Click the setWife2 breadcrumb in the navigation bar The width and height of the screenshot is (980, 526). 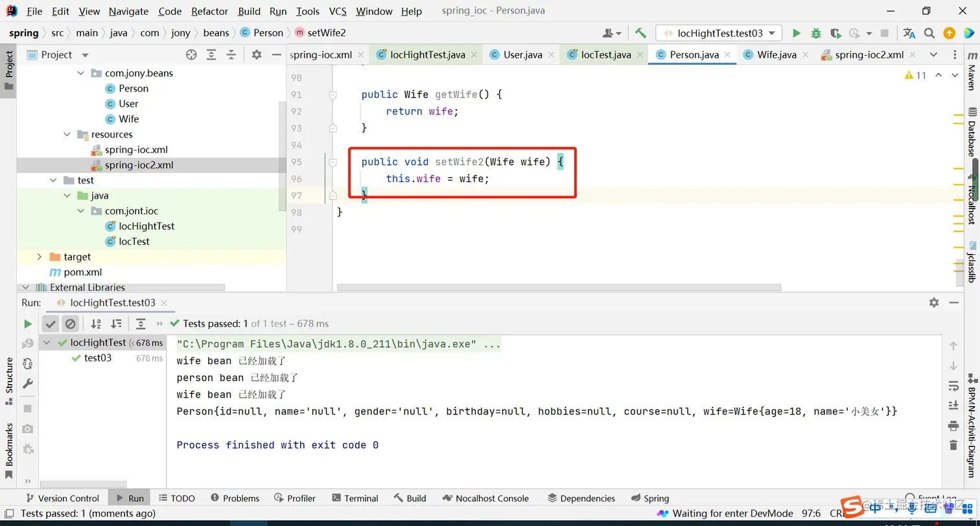click(x=320, y=33)
